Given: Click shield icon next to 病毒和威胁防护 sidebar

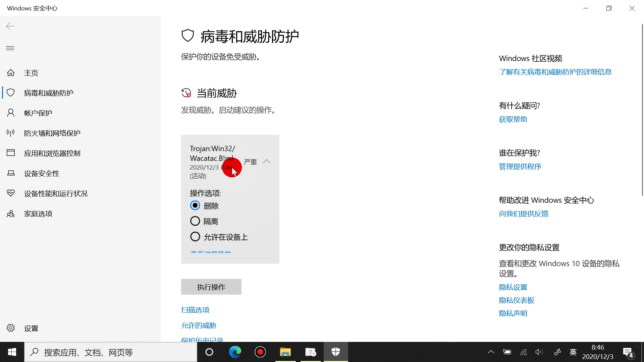Looking at the screenshot, I should coord(11,93).
